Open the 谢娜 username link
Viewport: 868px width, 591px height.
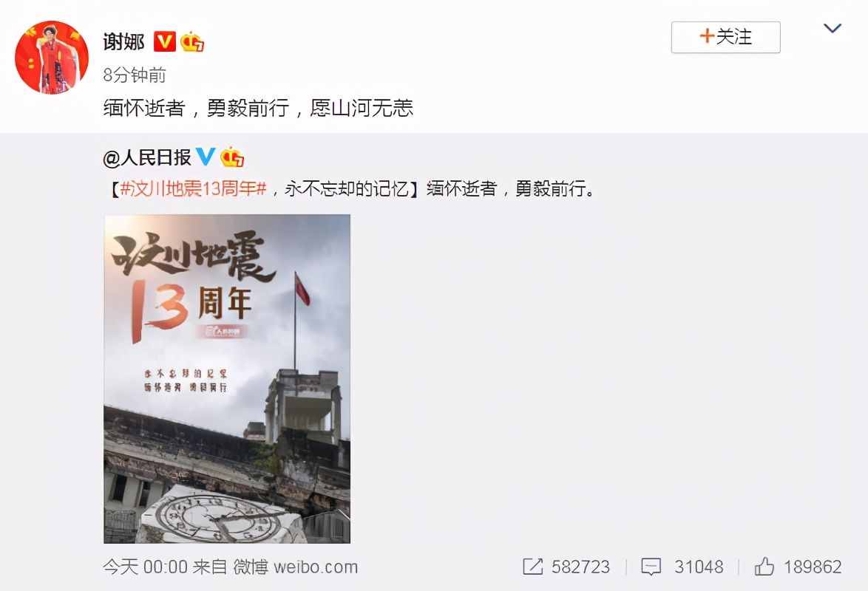click(124, 41)
